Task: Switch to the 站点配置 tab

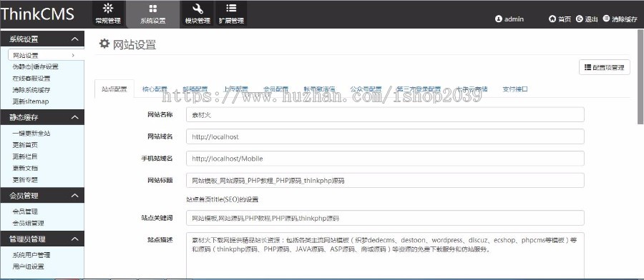Action: point(114,89)
